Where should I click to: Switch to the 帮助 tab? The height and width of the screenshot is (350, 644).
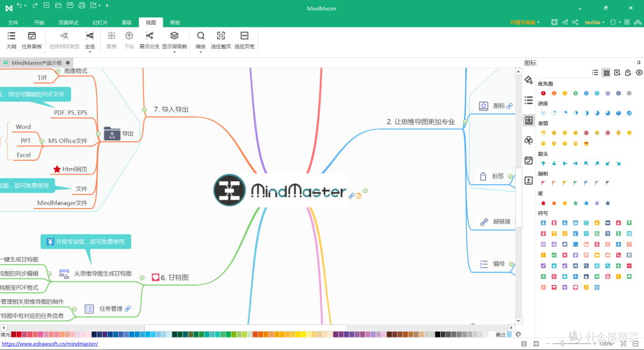[175, 23]
